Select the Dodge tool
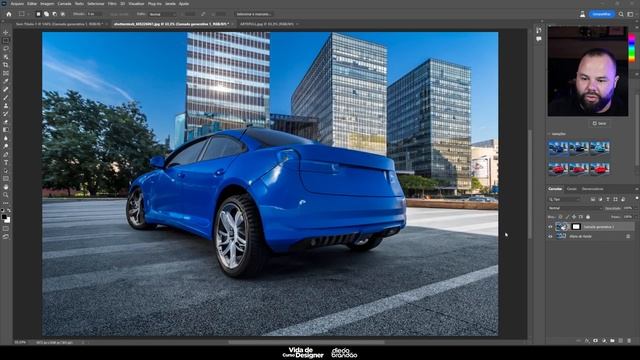The width and height of the screenshot is (640, 360). 6,146
